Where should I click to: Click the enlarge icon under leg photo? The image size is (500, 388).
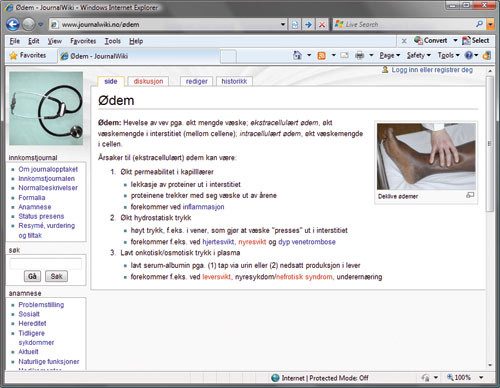coord(470,195)
